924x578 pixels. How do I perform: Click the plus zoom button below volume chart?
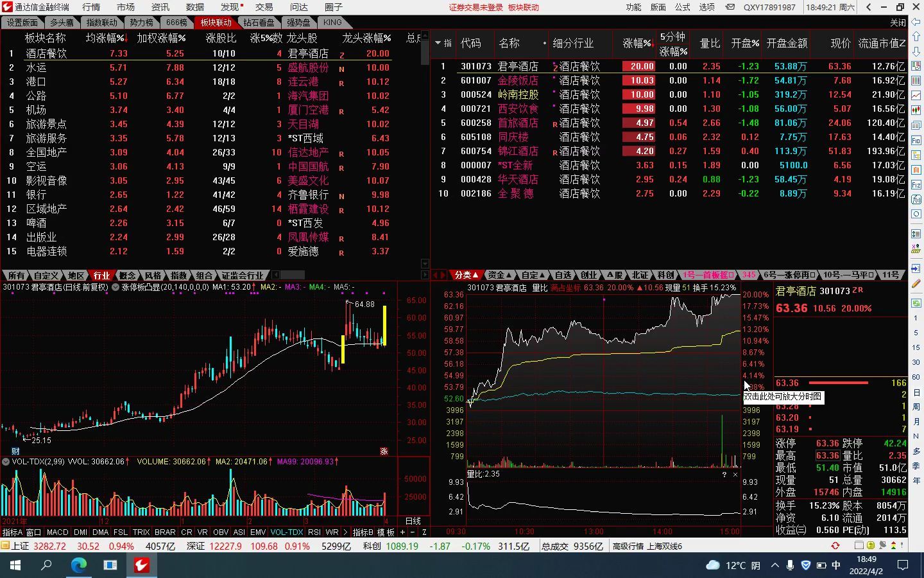pyautogui.click(x=403, y=532)
